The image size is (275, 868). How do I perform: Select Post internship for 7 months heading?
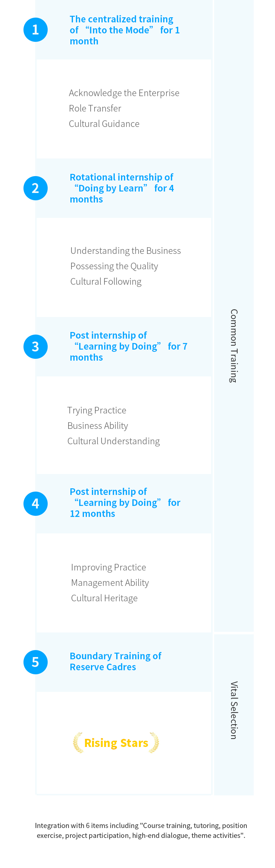[128, 346]
